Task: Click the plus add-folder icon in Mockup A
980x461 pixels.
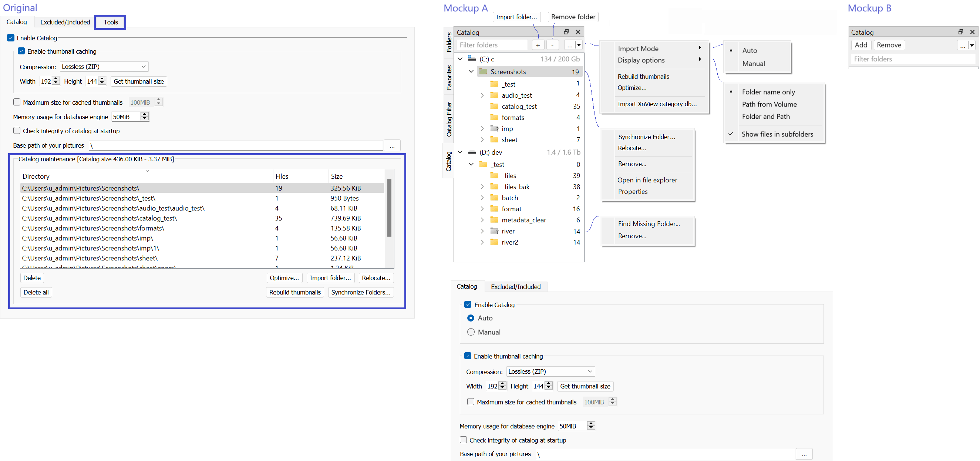Action: coord(538,45)
